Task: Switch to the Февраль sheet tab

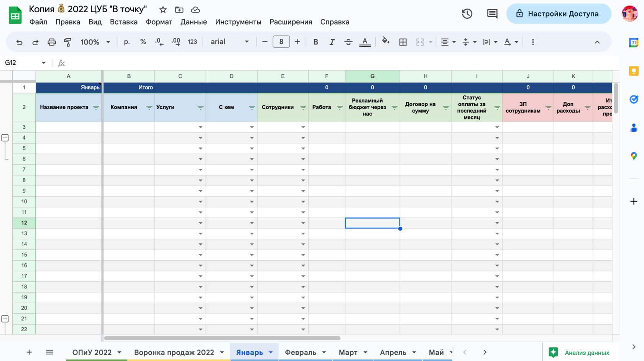Action: (x=301, y=352)
